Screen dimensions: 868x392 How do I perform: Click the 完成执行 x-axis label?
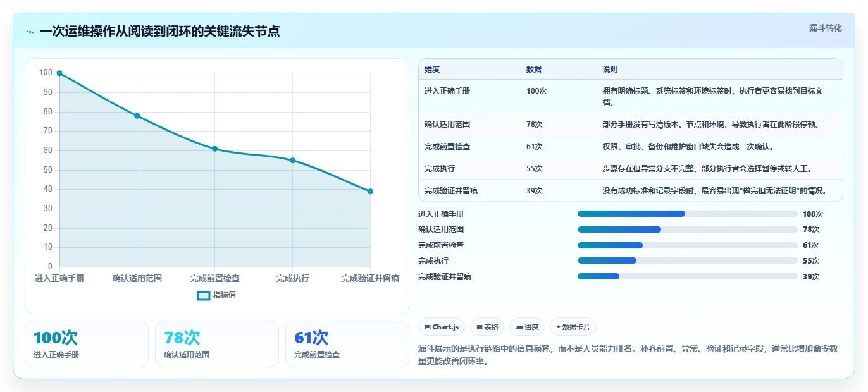coord(293,278)
